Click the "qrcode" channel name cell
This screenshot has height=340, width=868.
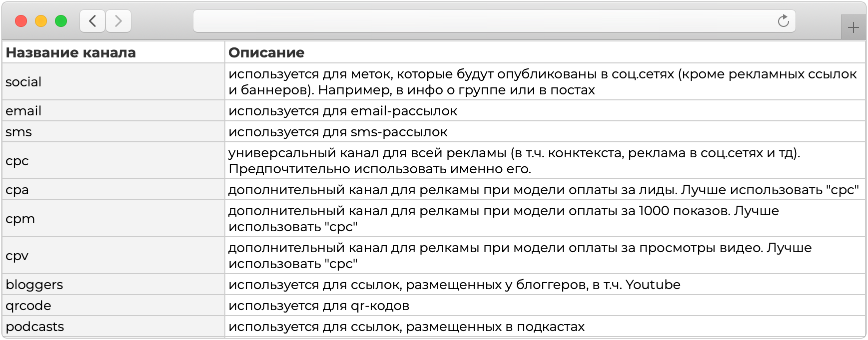[x=28, y=306]
